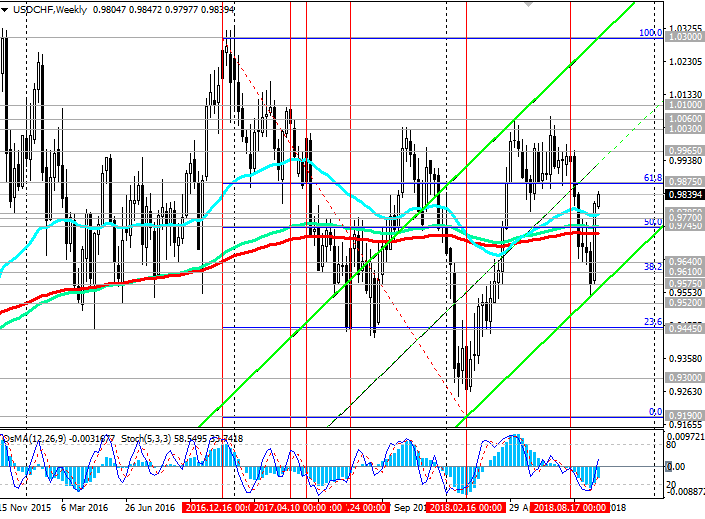This screenshot has width=705, height=519.
Task: Select the 1.01000 price level label
Action: 684,105
